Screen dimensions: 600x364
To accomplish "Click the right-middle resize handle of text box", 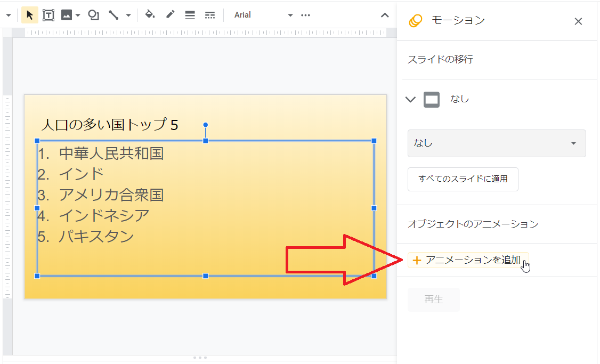I will [x=374, y=208].
